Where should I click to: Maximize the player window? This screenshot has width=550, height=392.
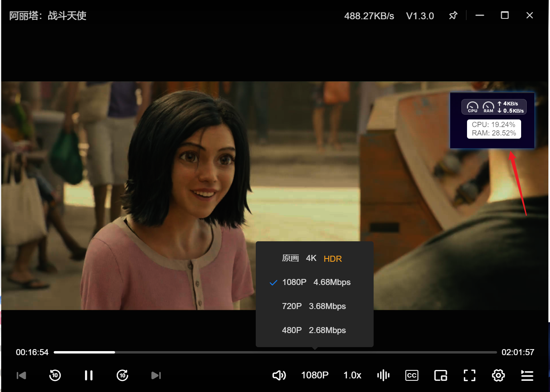[x=505, y=15]
